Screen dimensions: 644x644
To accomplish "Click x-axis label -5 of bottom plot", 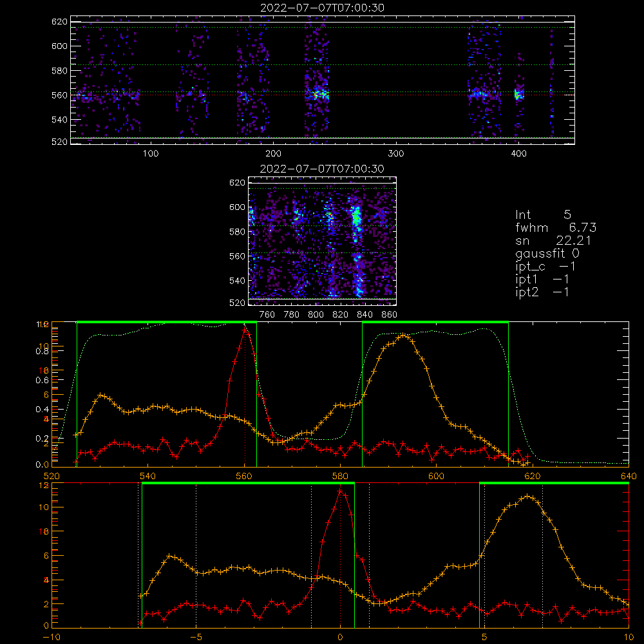I will (x=196, y=637).
